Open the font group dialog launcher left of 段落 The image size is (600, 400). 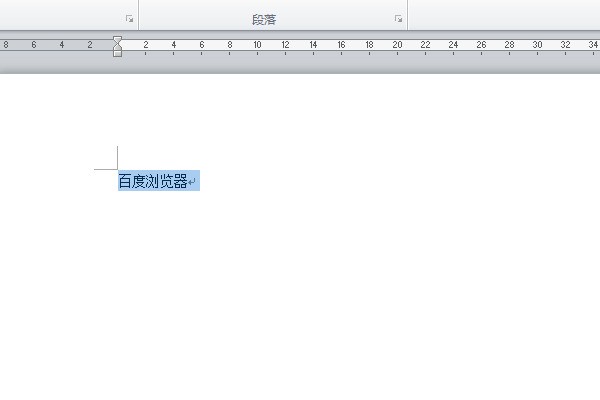tap(129, 18)
